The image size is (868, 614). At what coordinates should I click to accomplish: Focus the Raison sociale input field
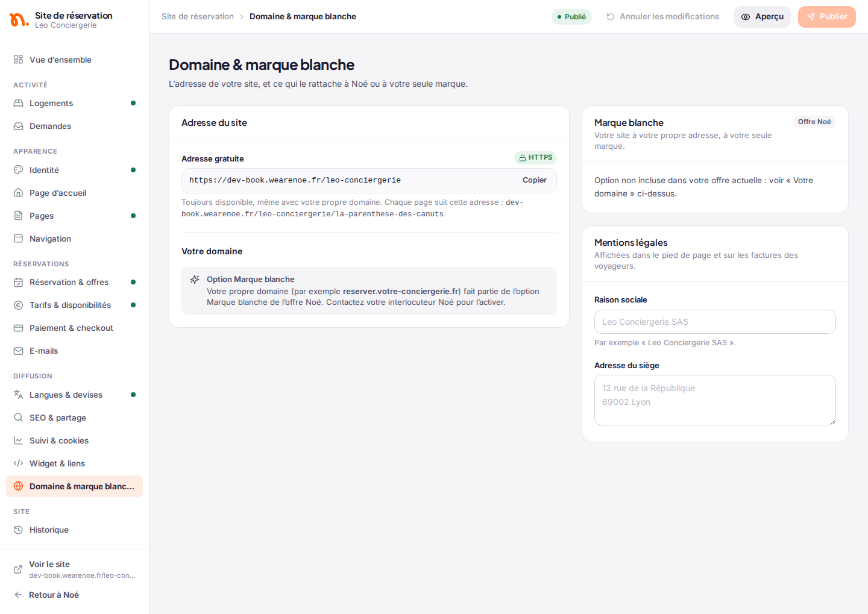[x=715, y=322]
